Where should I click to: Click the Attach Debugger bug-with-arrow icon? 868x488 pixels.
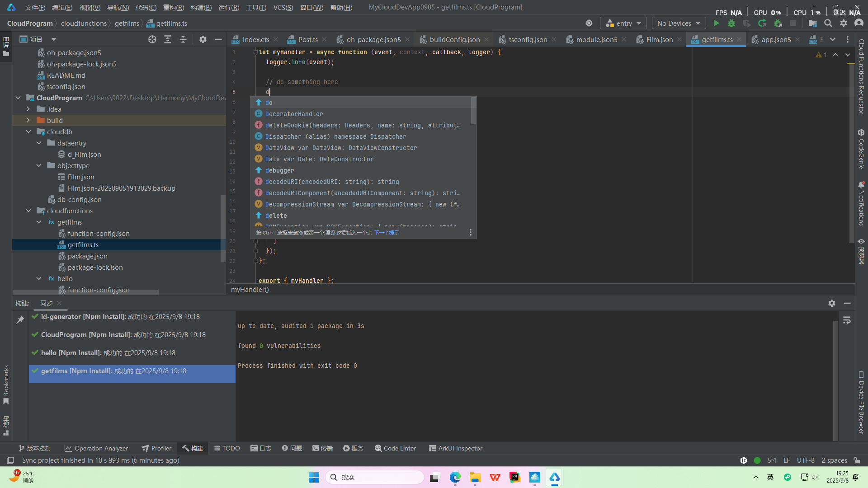pos(778,23)
